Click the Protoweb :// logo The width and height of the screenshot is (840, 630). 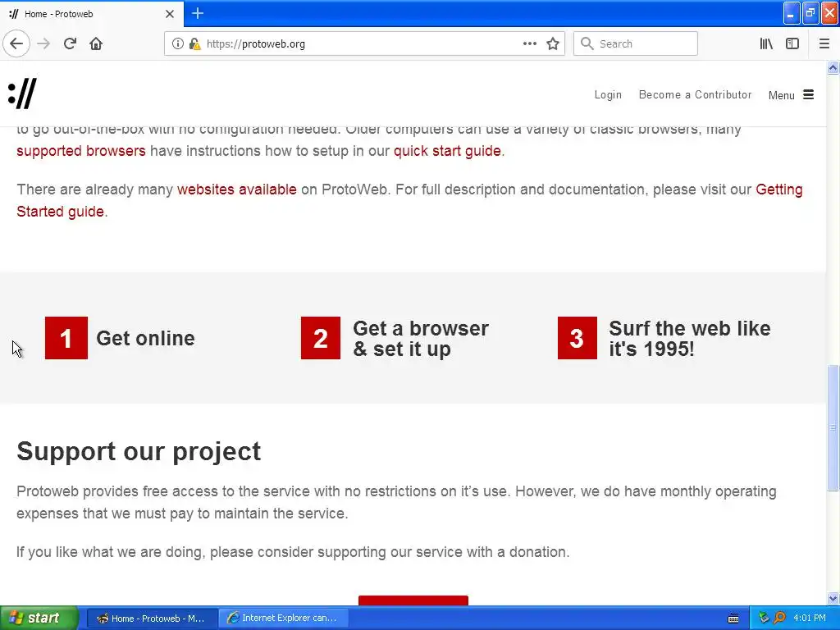(22, 94)
